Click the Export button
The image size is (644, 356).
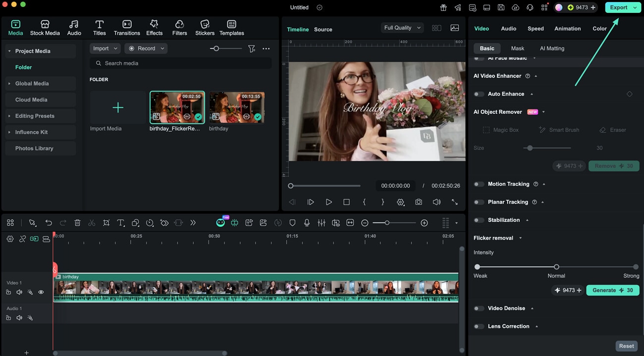pyautogui.click(x=619, y=7)
